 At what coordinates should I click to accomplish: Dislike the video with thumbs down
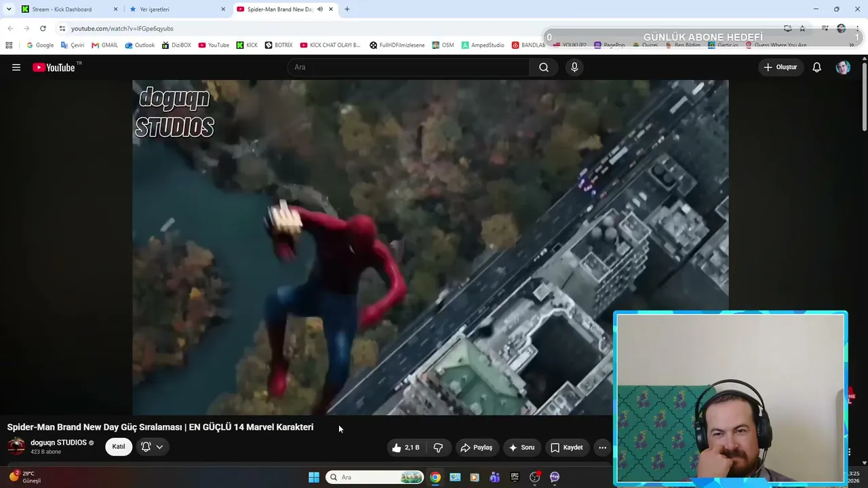438,447
